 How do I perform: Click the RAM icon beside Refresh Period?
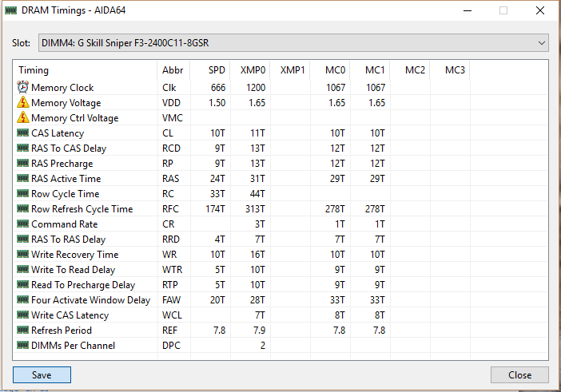pos(23,331)
